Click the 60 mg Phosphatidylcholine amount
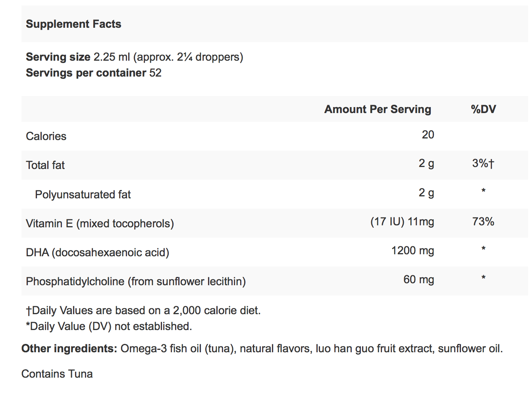This screenshot has width=532, height=407. 418,280
